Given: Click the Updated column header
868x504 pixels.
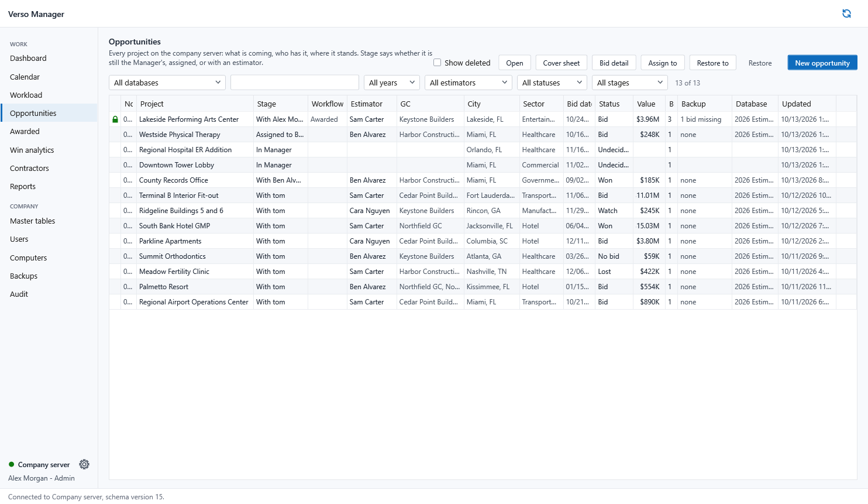Looking at the screenshot, I should pyautogui.click(x=807, y=104).
